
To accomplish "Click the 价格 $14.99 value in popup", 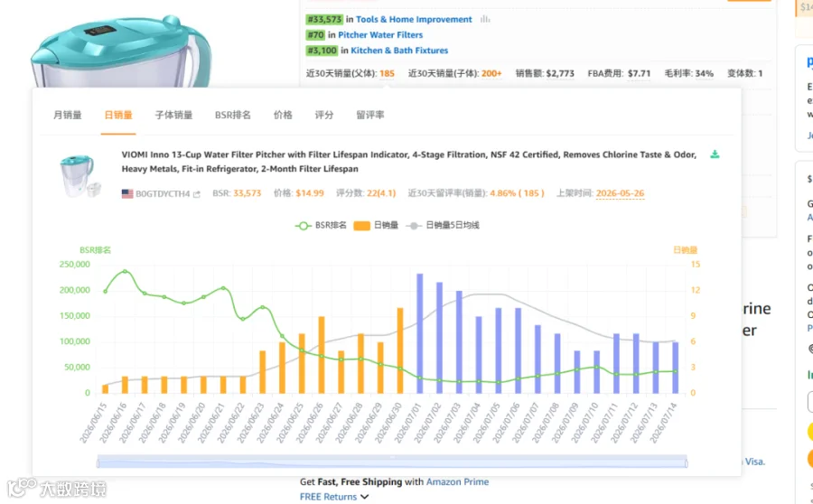I will 310,193.
